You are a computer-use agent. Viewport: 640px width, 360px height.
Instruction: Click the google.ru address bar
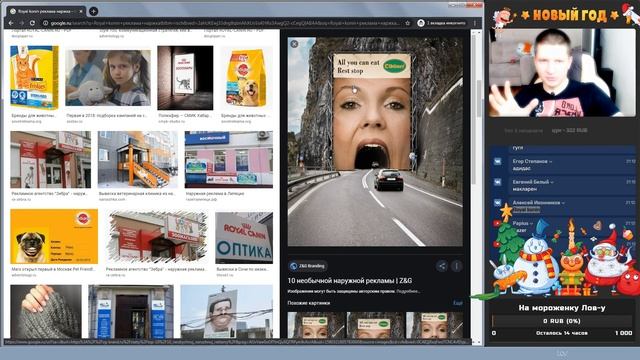click(x=227, y=23)
